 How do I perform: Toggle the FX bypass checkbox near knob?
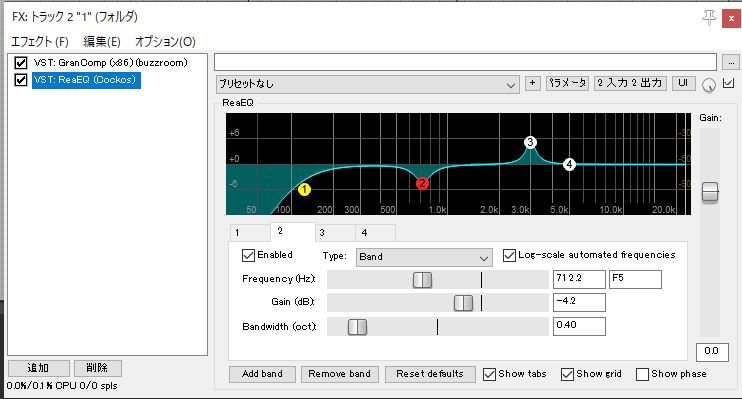[x=729, y=83]
